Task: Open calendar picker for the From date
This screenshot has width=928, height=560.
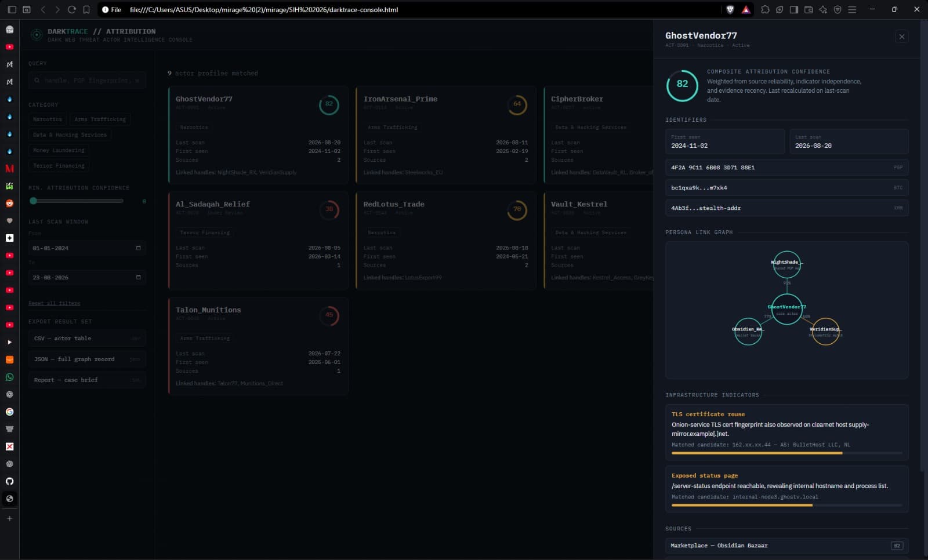Action: click(138, 248)
